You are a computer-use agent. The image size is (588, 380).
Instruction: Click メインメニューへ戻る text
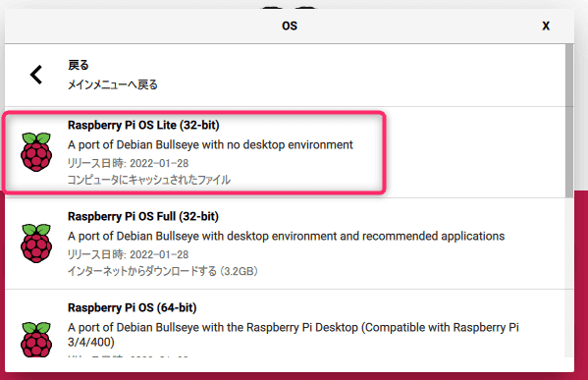(113, 84)
